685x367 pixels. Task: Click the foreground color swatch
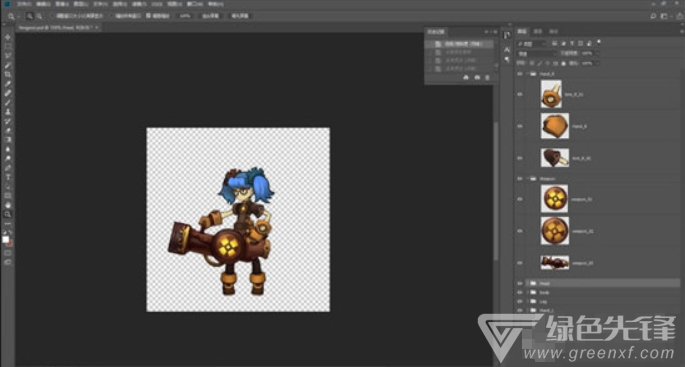pyautogui.click(x=5, y=239)
